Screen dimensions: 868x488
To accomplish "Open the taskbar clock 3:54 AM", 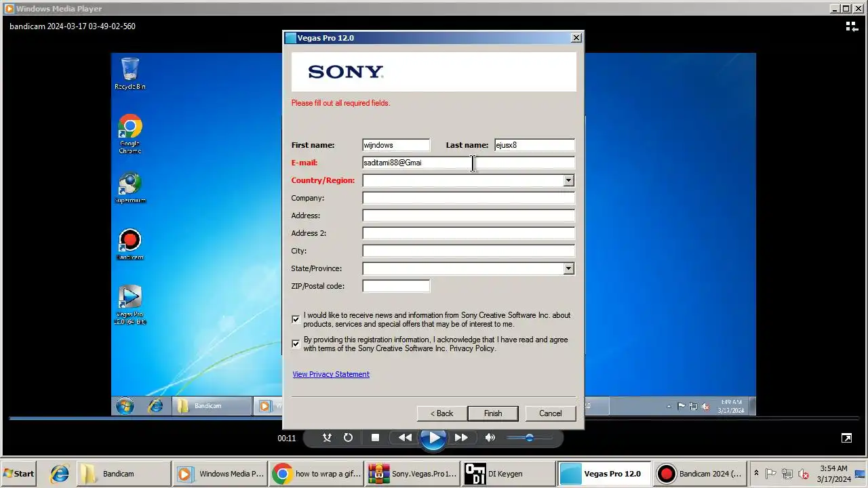I will [x=833, y=474].
